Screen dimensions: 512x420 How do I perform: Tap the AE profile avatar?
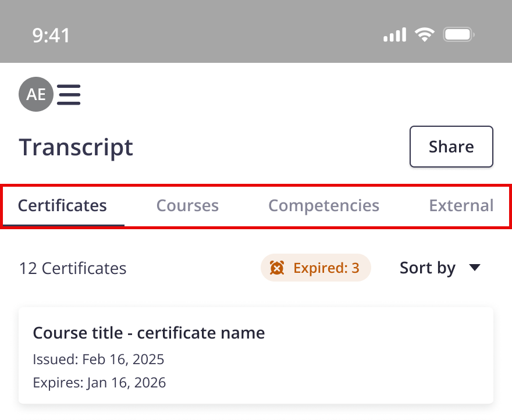(36, 94)
